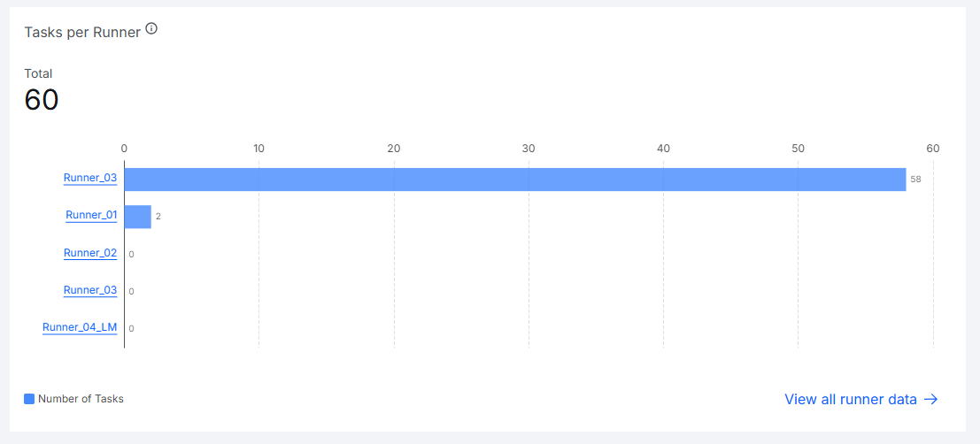The image size is (980, 444).
Task: Click the Total 60 count
Action: tap(42, 100)
